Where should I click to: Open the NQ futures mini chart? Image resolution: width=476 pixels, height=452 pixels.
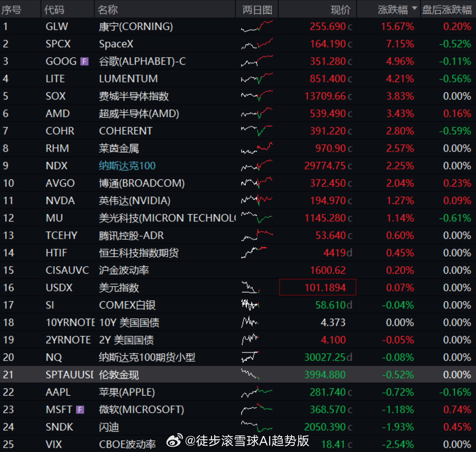point(250,357)
